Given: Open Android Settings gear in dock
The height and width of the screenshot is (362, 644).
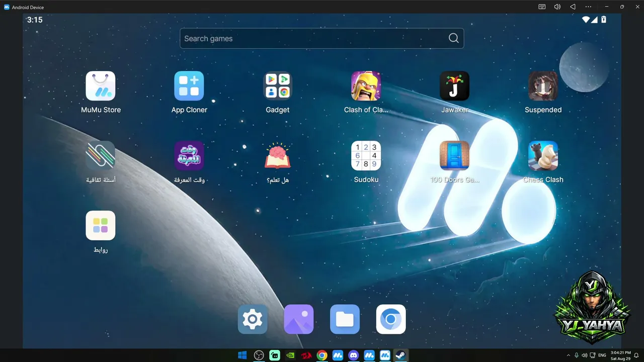Looking at the screenshot, I should (253, 319).
